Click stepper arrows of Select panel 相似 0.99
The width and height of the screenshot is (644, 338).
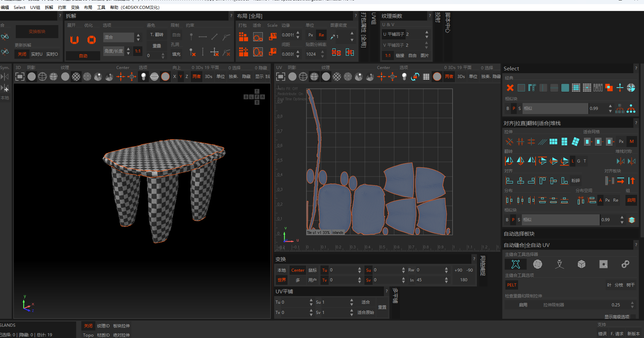point(610,108)
